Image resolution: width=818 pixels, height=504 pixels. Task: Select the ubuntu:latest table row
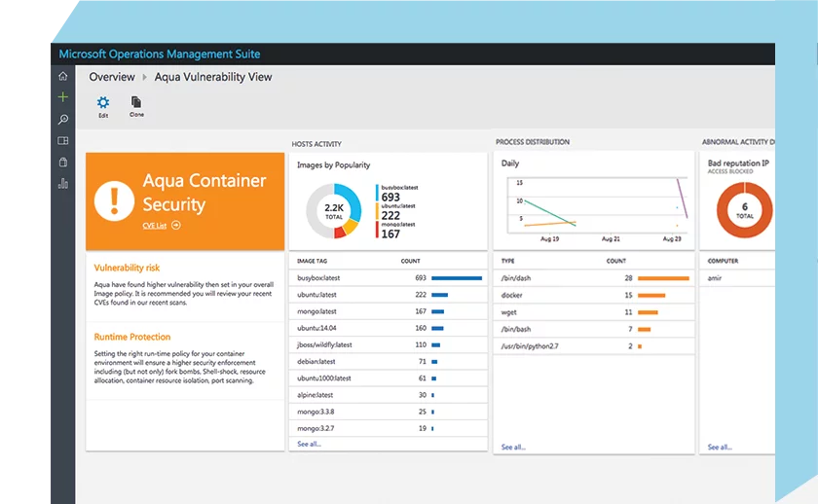coord(389,295)
